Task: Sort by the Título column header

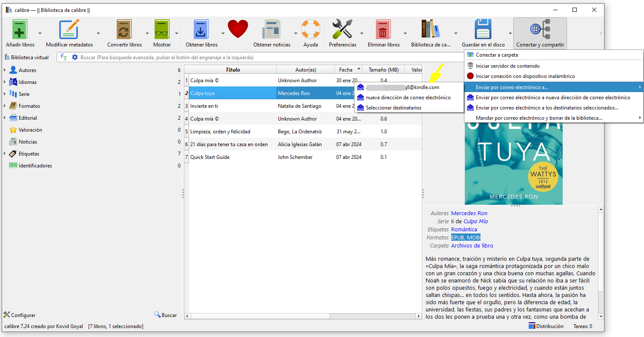Action: point(232,69)
